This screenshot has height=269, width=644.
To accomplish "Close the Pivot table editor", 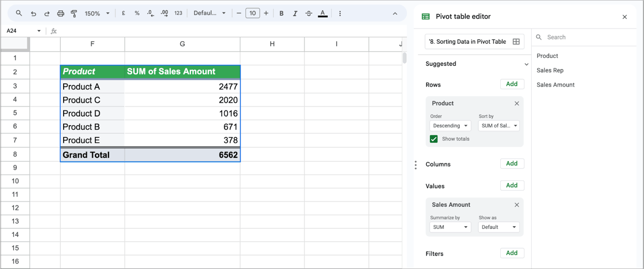I will 625,17.
